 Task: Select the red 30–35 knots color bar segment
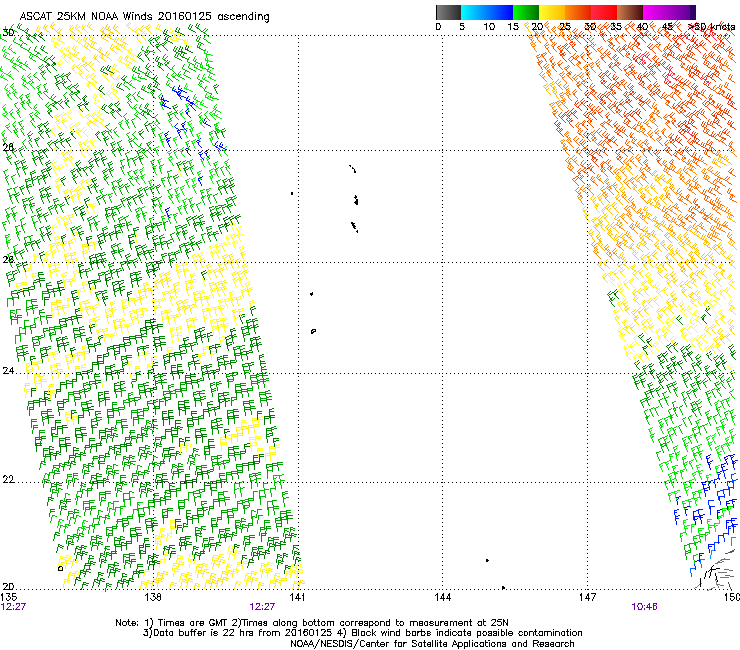pos(604,12)
